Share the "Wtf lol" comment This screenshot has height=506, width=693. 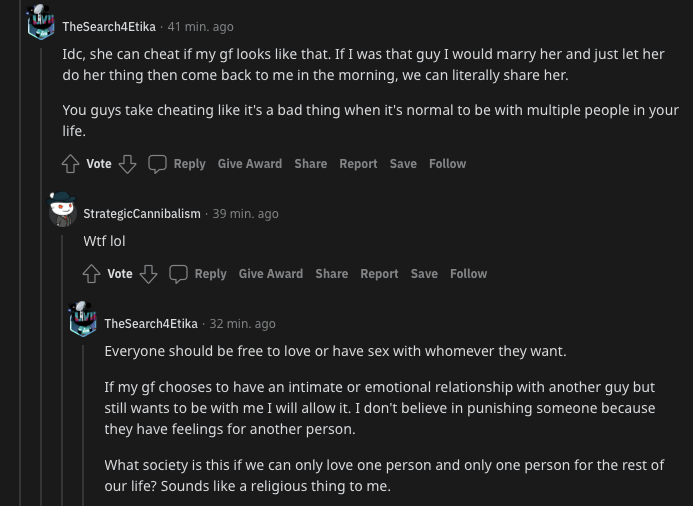point(331,274)
